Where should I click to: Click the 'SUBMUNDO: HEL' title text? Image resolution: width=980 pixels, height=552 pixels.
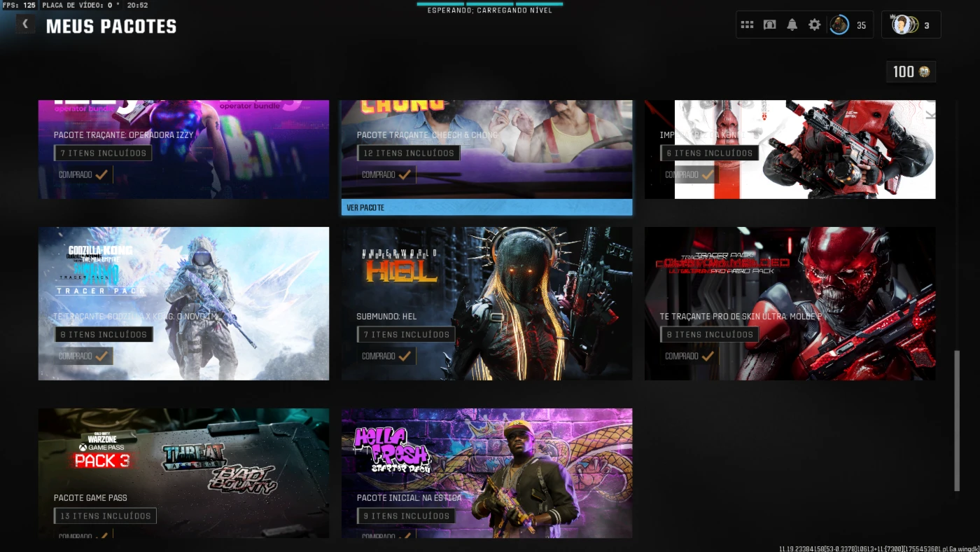point(386,317)
